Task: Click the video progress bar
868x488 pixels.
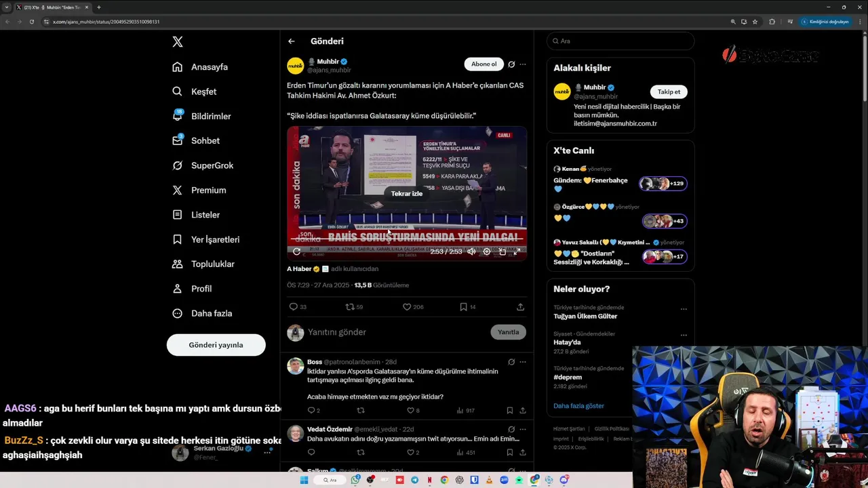Action: tap(407, 240)
